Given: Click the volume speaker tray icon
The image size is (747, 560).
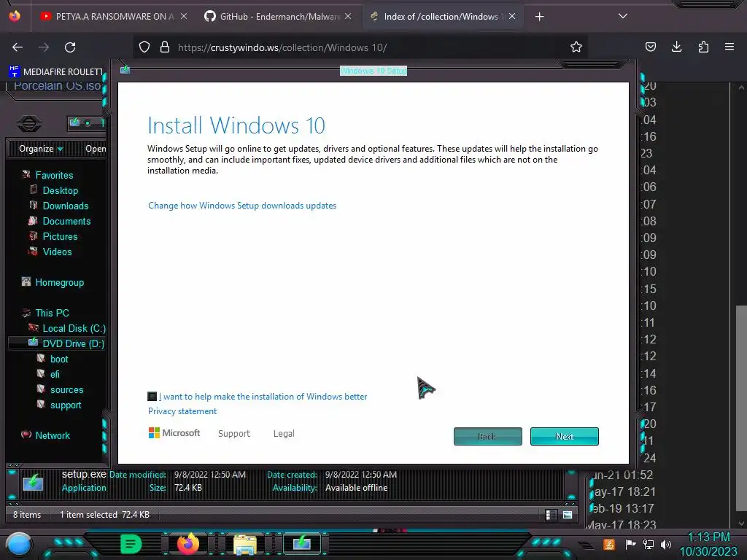Looking at the screenshot, I should (666, 544).
